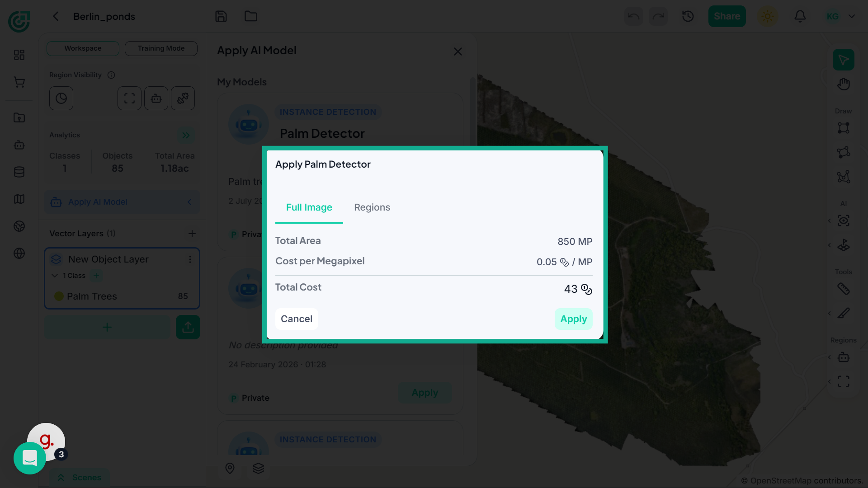Select the hand pan tool
868x488 pixels.
844,84
